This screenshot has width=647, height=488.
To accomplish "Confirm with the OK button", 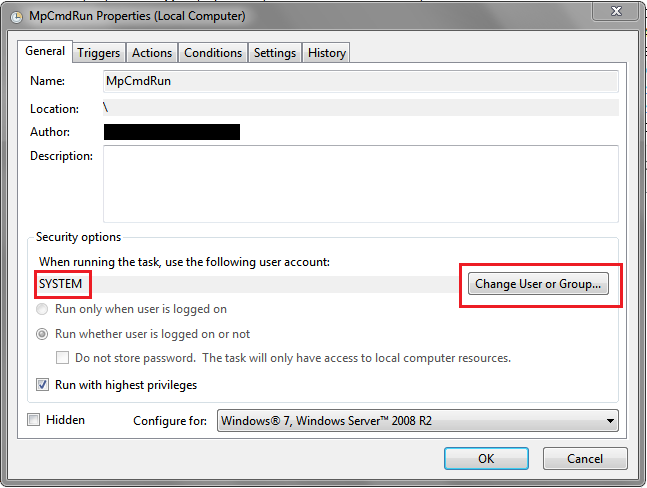I will [x=486, y=459].
